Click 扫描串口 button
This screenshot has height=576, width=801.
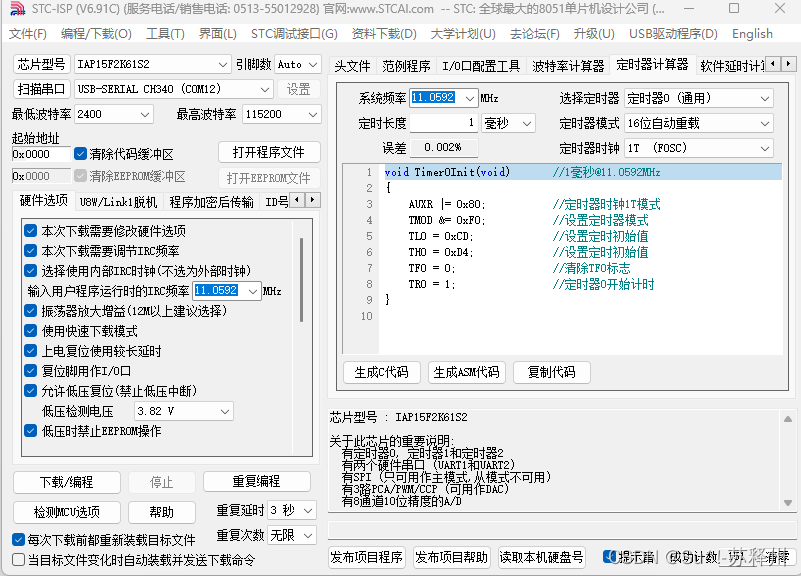coord(41,89)
